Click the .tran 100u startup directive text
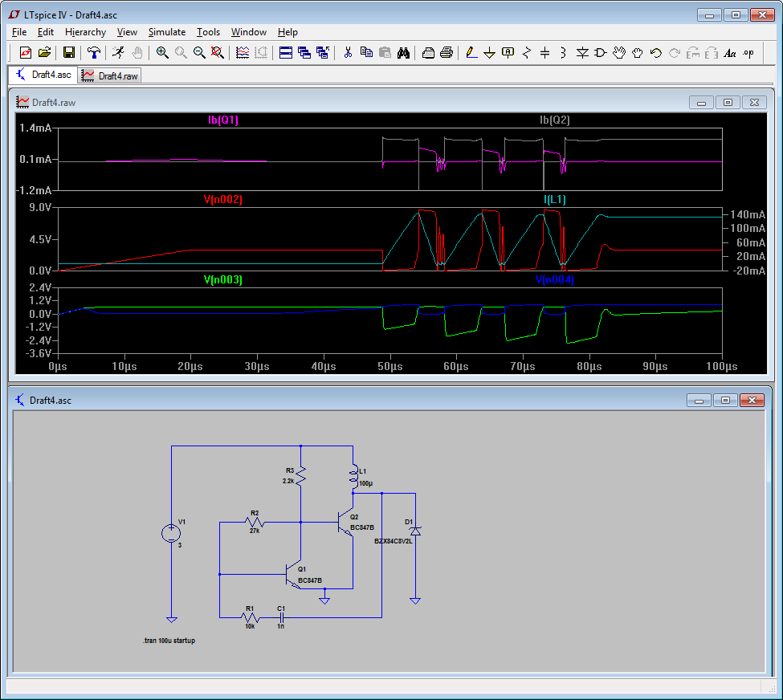 coord(169,641)
